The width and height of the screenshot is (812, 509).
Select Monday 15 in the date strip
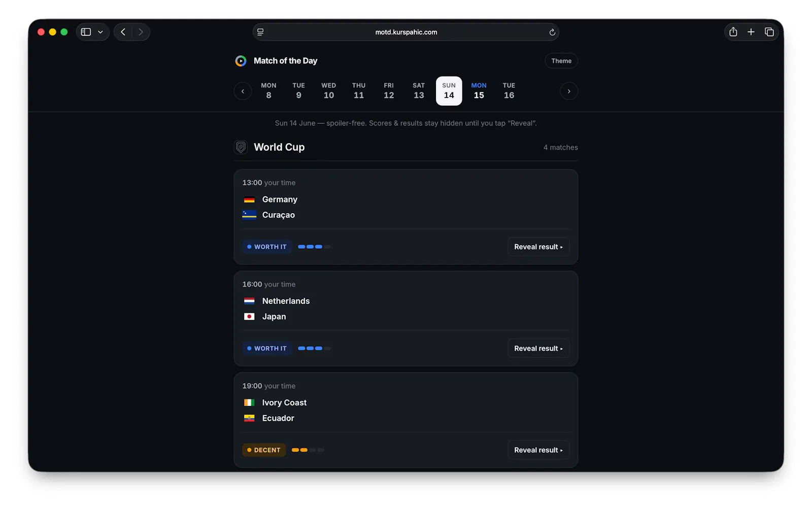[x=479, y=91]
